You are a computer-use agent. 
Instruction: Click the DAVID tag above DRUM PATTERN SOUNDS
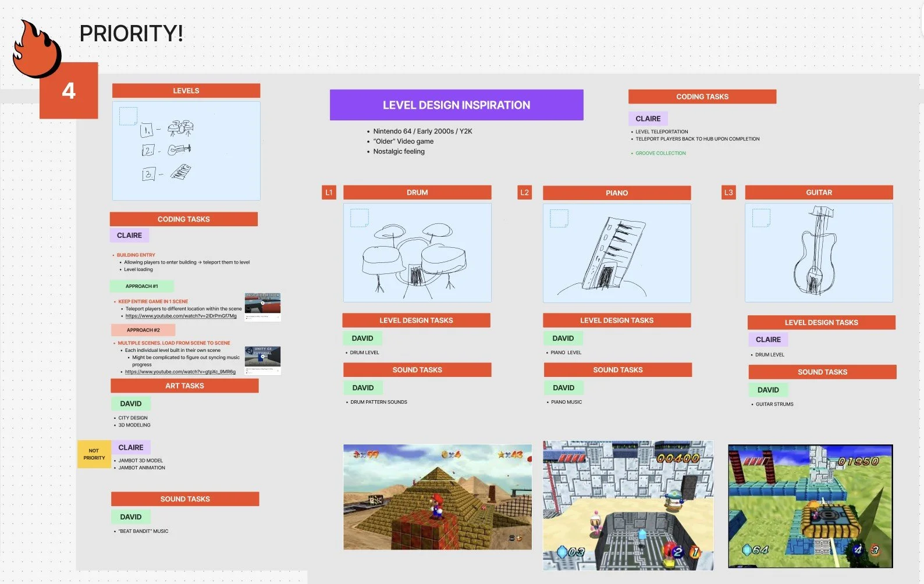pyautogui.click(x=363, y=388)
